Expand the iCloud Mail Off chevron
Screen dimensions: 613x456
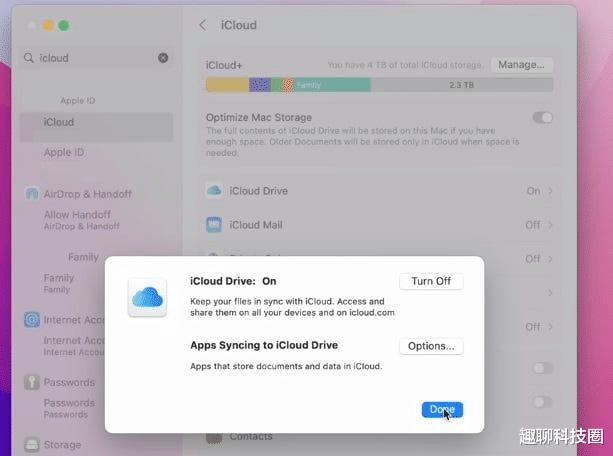click(550, 225)
